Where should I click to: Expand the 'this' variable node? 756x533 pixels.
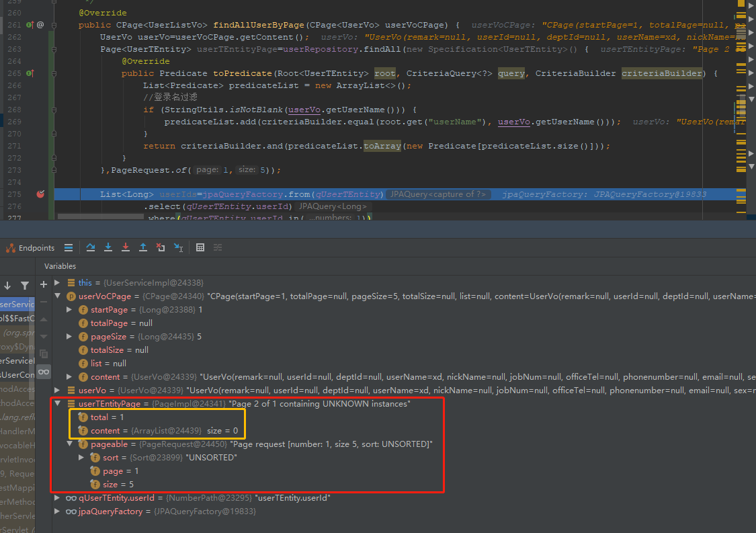57,283
